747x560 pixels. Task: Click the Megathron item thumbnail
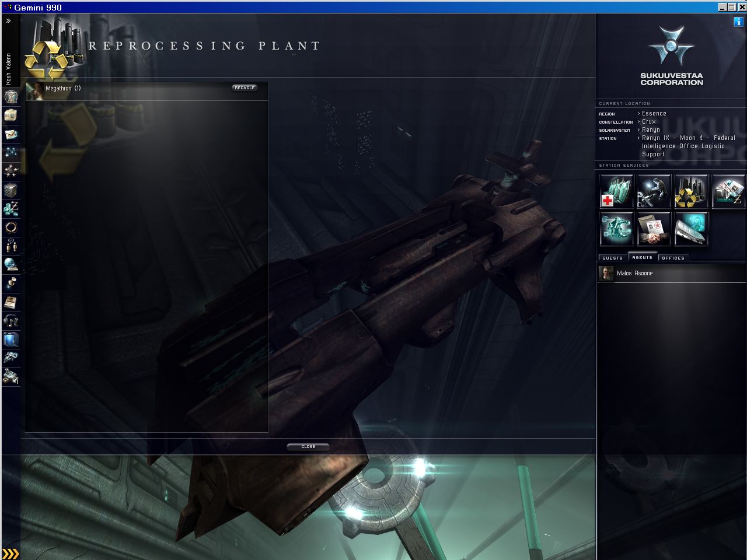point(36,90)
